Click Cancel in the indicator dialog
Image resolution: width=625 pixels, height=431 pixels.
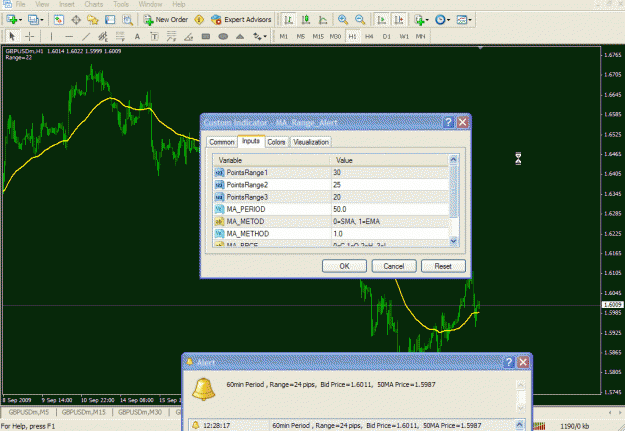pos(394,266)
